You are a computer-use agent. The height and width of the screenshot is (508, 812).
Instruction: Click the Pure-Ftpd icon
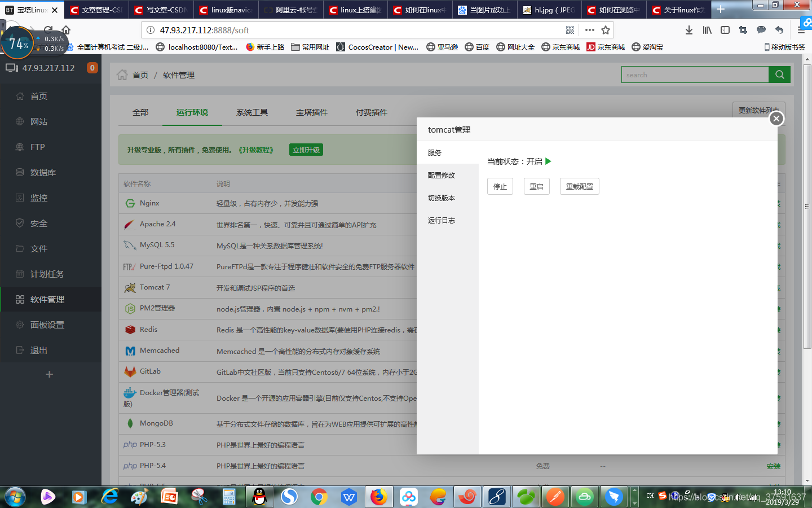(x=129, y=266)
